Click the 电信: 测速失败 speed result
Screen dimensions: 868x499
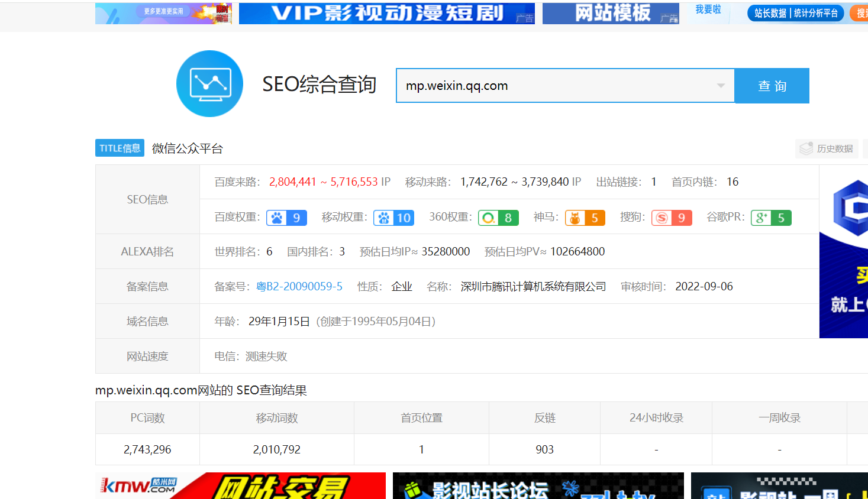(251, 357)
